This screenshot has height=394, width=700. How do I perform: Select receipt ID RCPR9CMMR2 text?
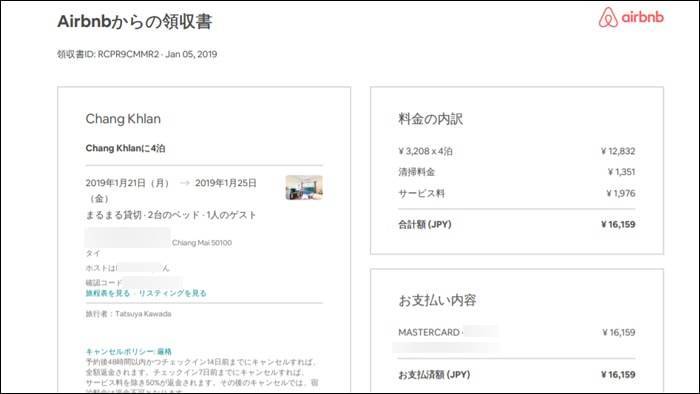(x=128, y=54)
